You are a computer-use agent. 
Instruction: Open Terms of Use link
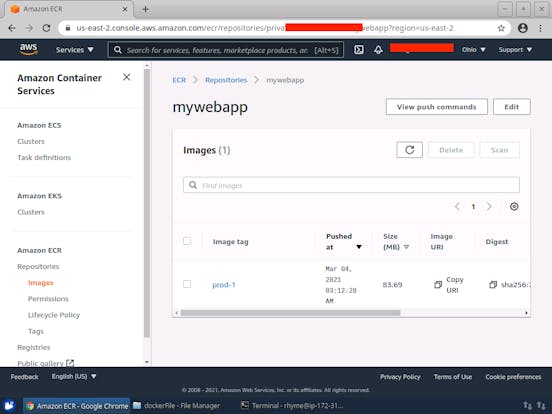pos(453,377)
